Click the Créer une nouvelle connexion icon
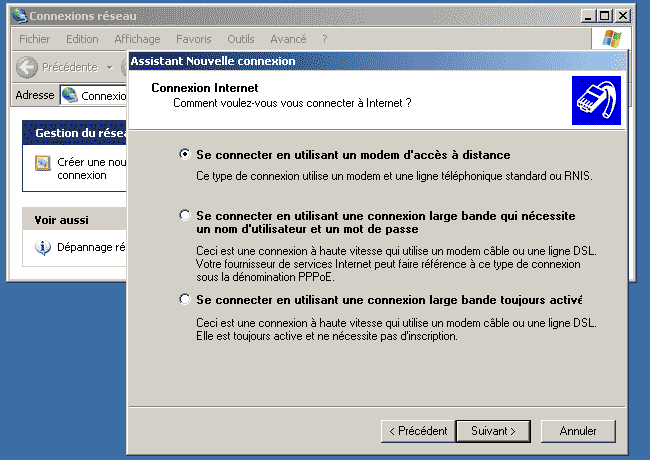650x460 pixels. 43,163
